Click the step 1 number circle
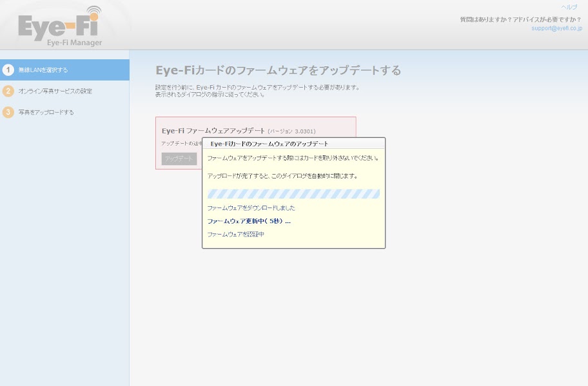The width and height of the screenshot is (588, 386). tap(8, 70)
